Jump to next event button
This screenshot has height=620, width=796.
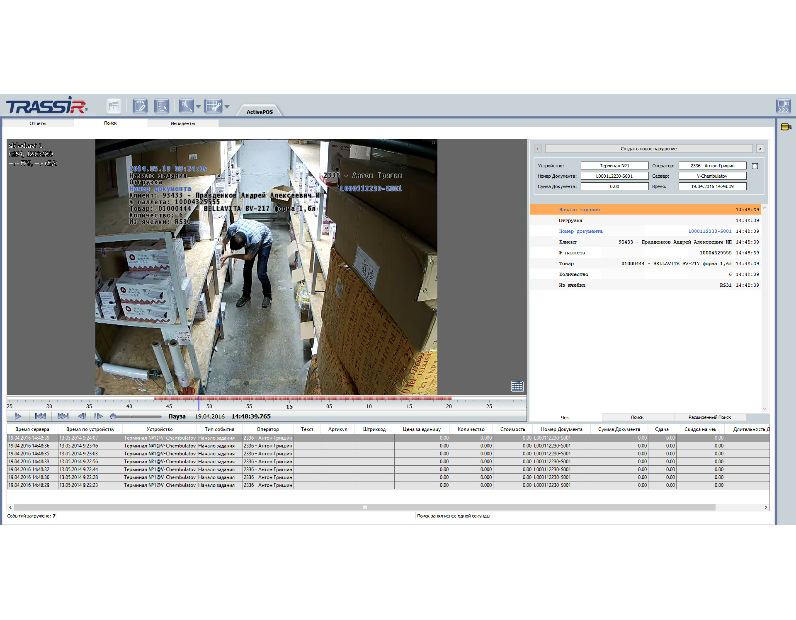point(62,416)
